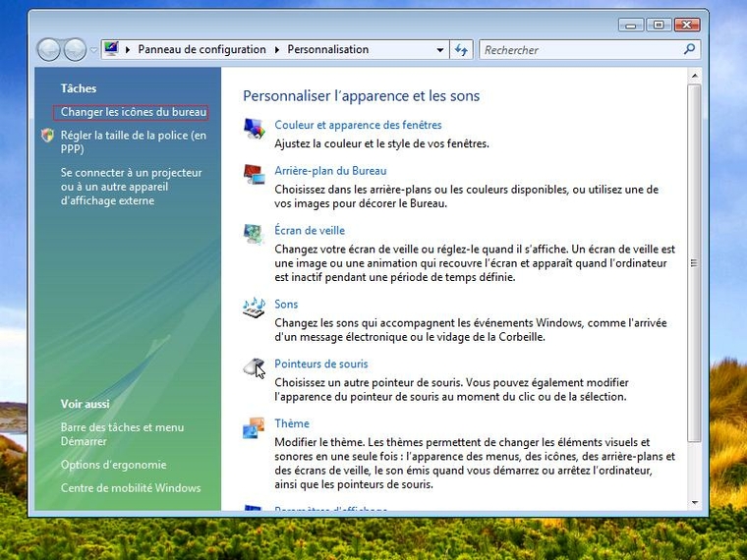Click the shield icon beside Régler la taille
The height and width of the screenshot is (560, 747).
point(47,136)
